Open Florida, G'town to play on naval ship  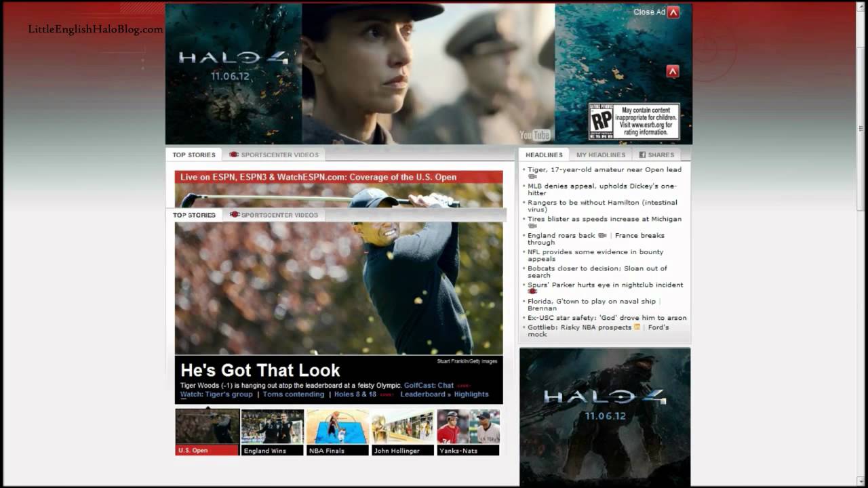click(x=592, y=301)
